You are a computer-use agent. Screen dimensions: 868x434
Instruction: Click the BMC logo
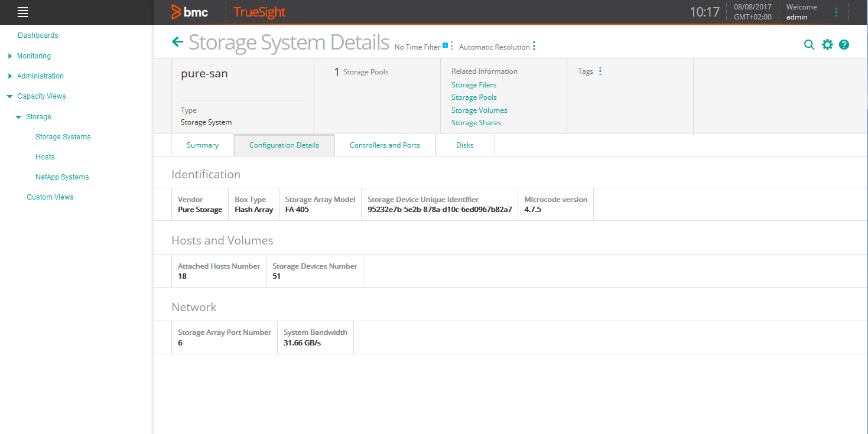click(x=190, y=12)
